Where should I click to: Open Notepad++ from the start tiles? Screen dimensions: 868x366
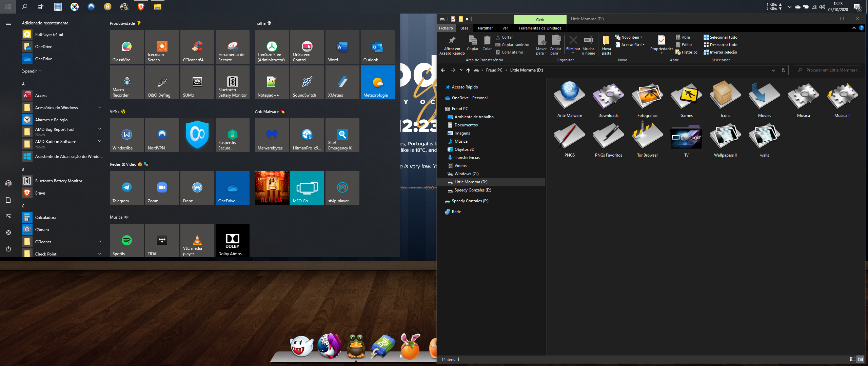coord(272,82)
